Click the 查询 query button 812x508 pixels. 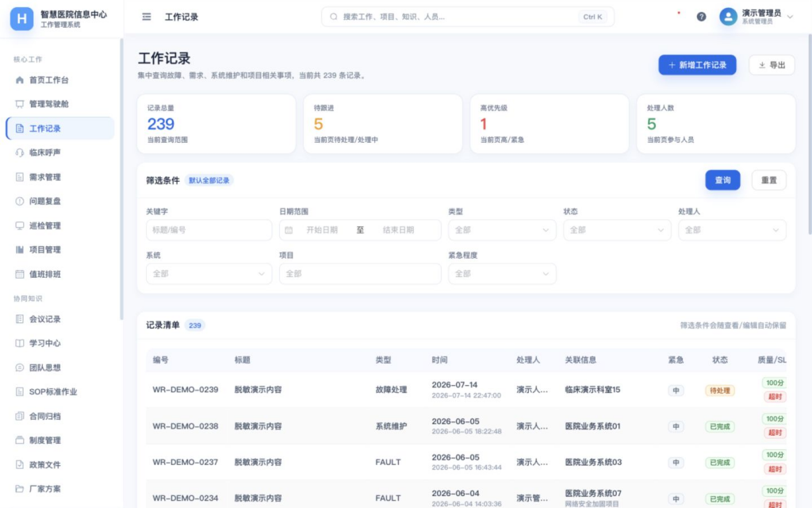pos(722,180)
